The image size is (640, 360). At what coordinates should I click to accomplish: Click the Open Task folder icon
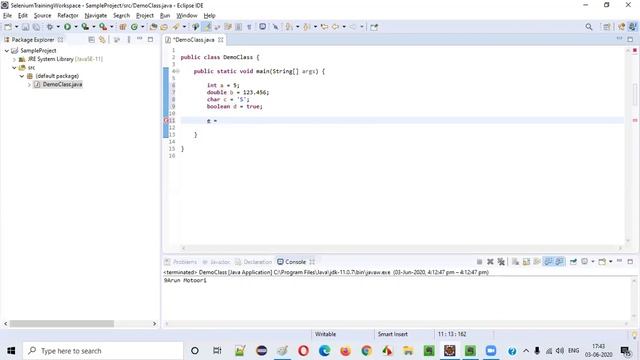164,27
